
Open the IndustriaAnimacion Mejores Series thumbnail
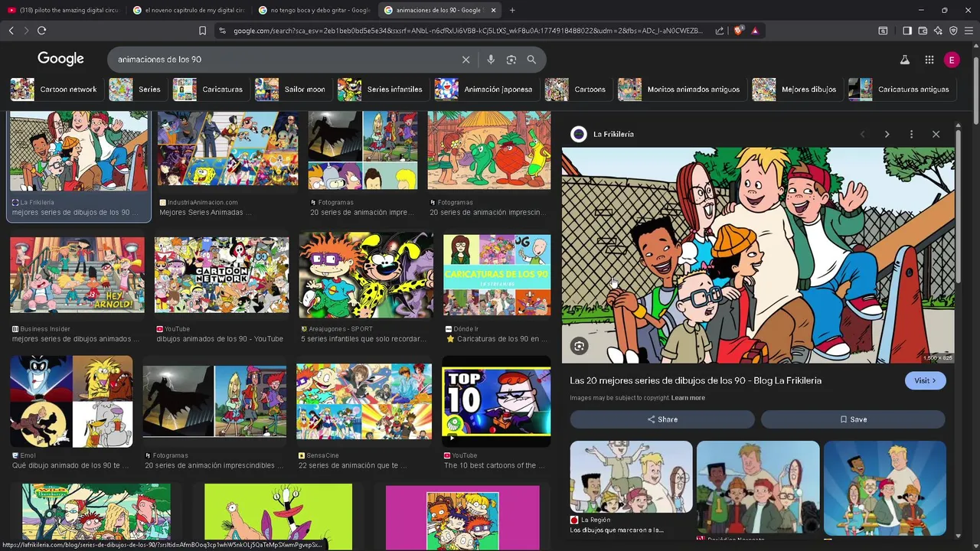pos(227,149)
